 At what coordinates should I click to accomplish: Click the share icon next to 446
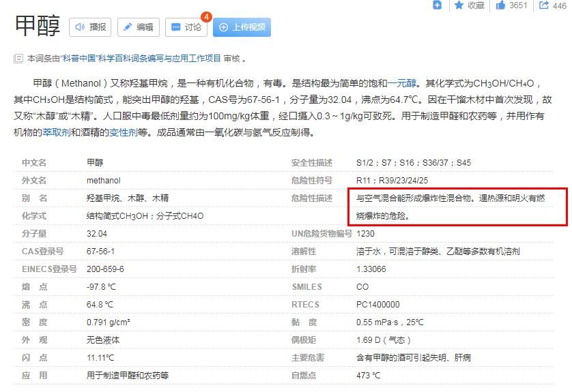point(544,5)
